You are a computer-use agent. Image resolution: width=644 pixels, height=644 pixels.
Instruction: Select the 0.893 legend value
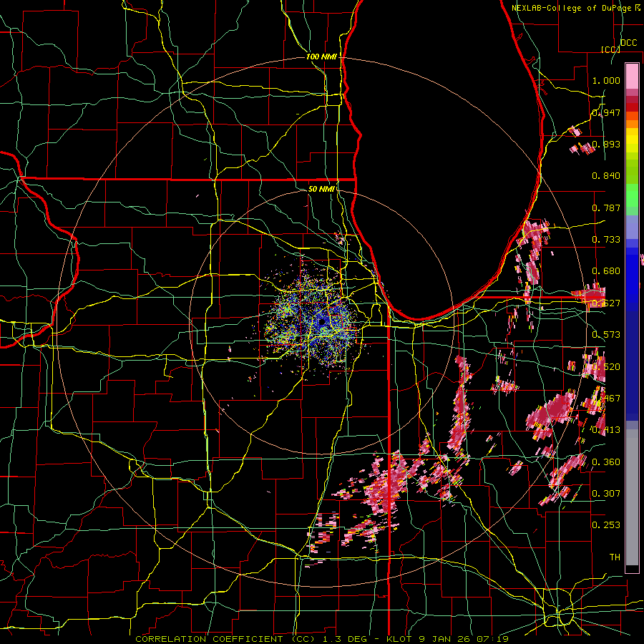(x=606, y=144)
